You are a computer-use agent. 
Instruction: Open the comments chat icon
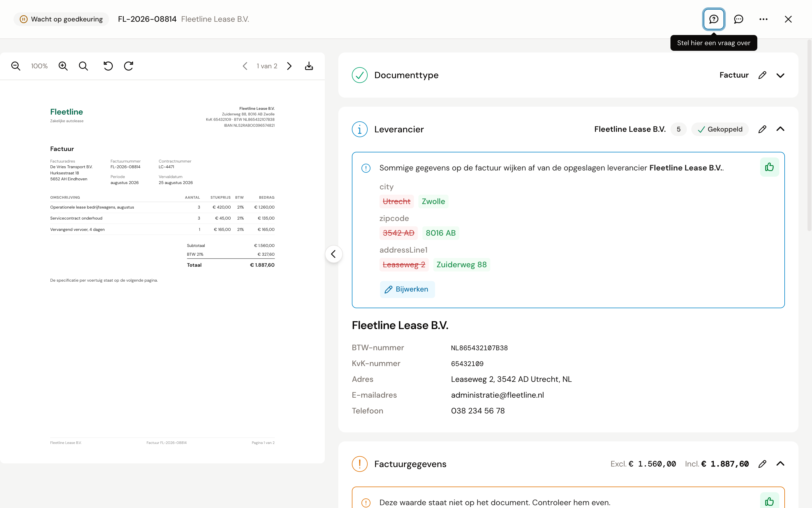coord(738,19)
